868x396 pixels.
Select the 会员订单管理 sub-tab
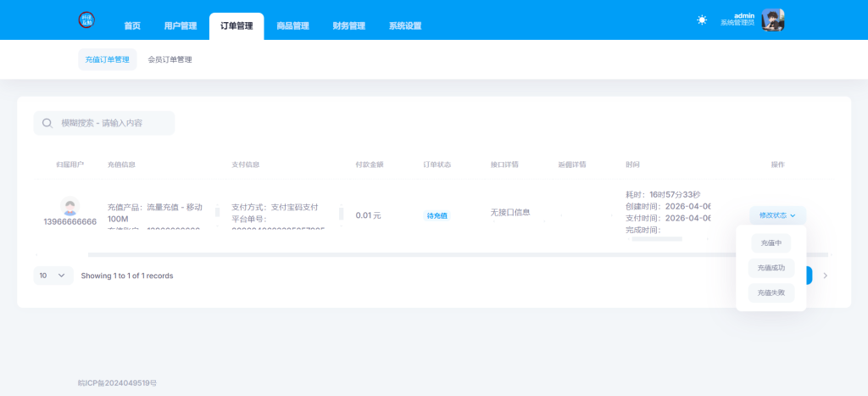[x=170, y=60]
